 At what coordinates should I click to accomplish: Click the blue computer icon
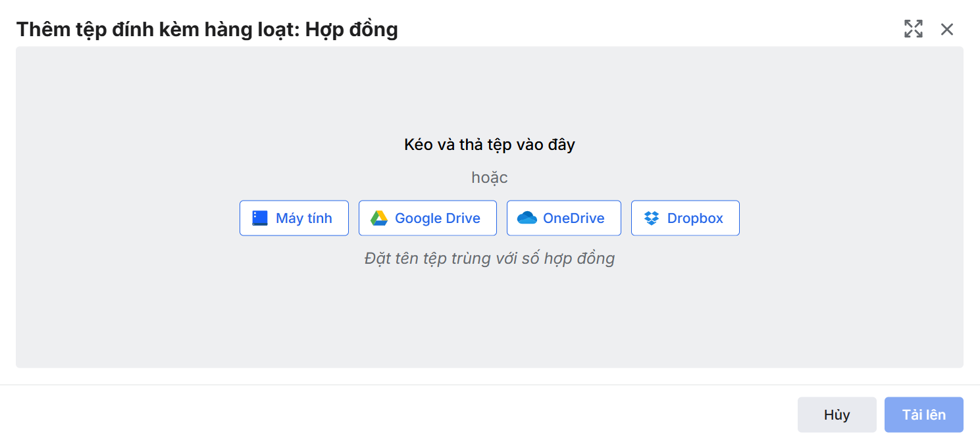click(260, 218)
